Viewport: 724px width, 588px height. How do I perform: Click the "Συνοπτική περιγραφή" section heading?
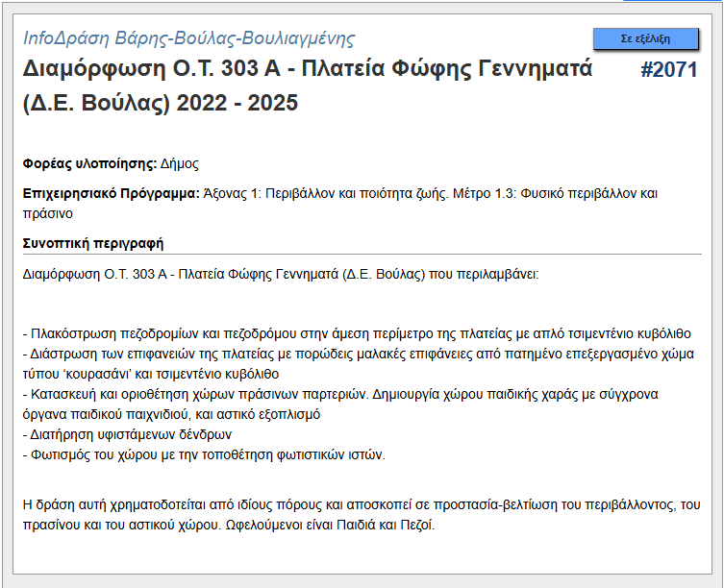pyautogui.click(x=93, y=242)
